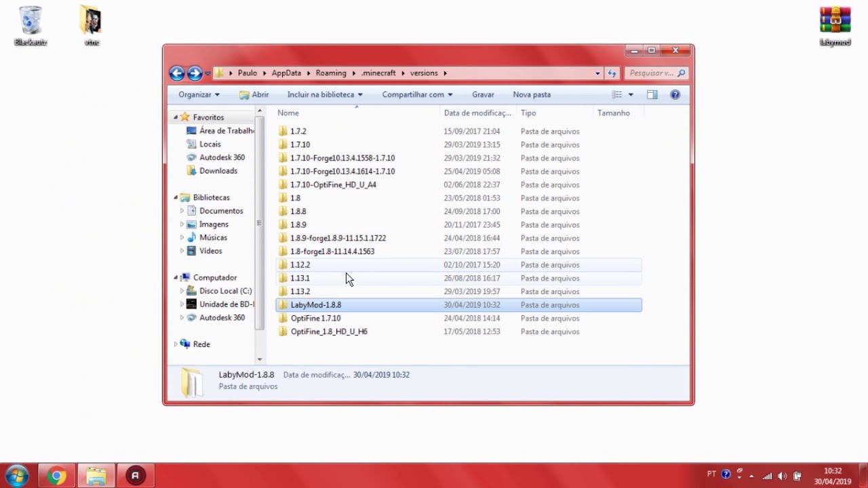Go back with the Explorer back arrow
This screenshot has height=488, width=868.
pyautogui.click(x=177, y=73)
